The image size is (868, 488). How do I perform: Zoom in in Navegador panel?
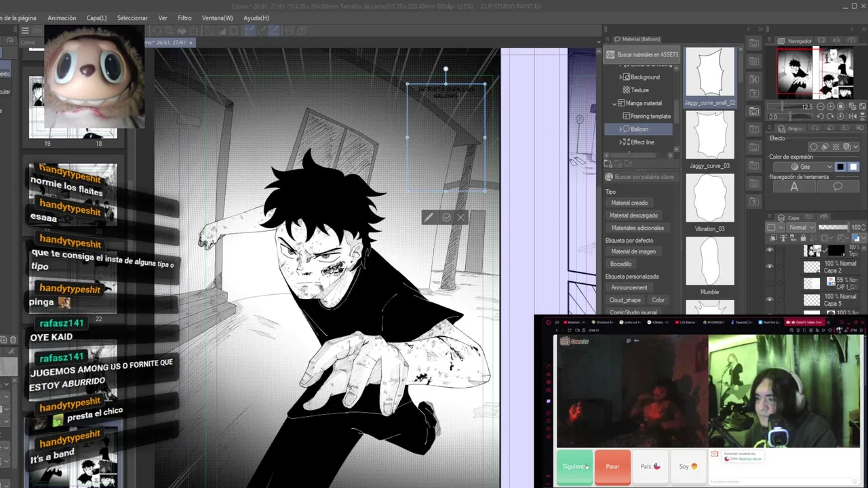pos(832,106)
